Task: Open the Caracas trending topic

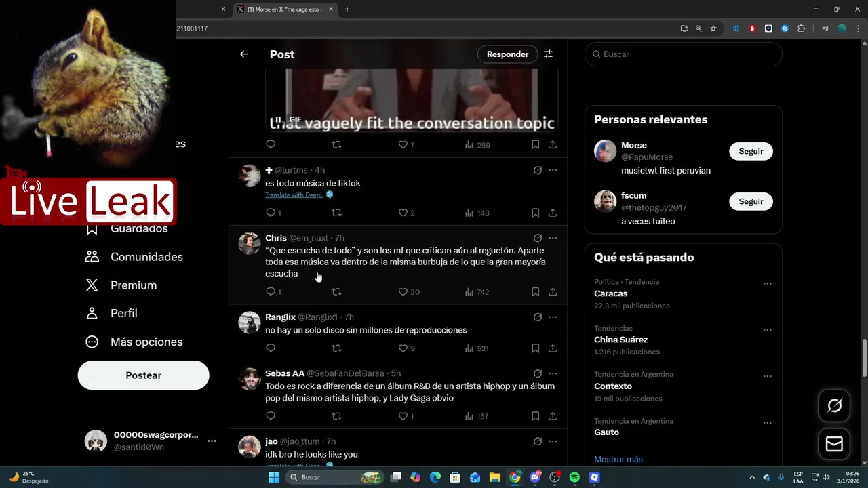Action: (x=611, y=293)
